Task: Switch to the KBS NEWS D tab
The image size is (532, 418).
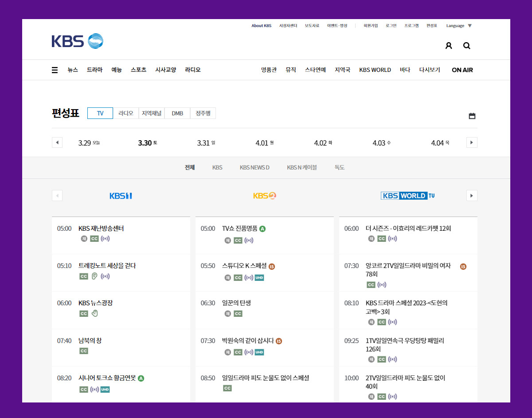Action: 254,167
